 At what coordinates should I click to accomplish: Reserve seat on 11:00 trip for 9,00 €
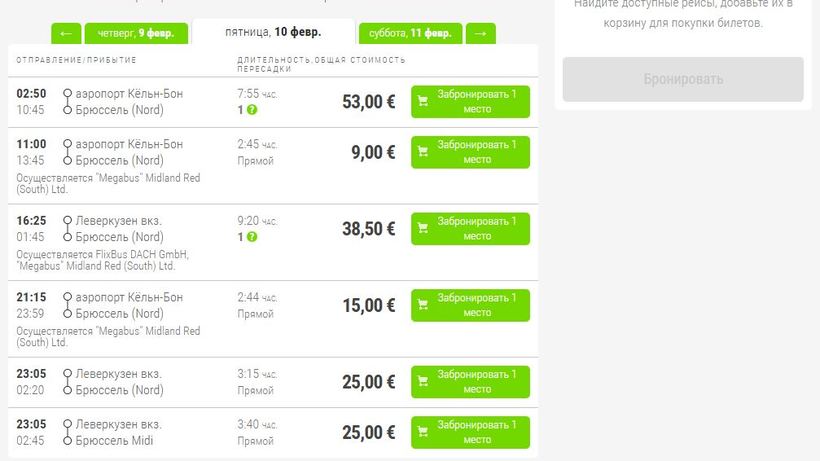coord(470,152)
